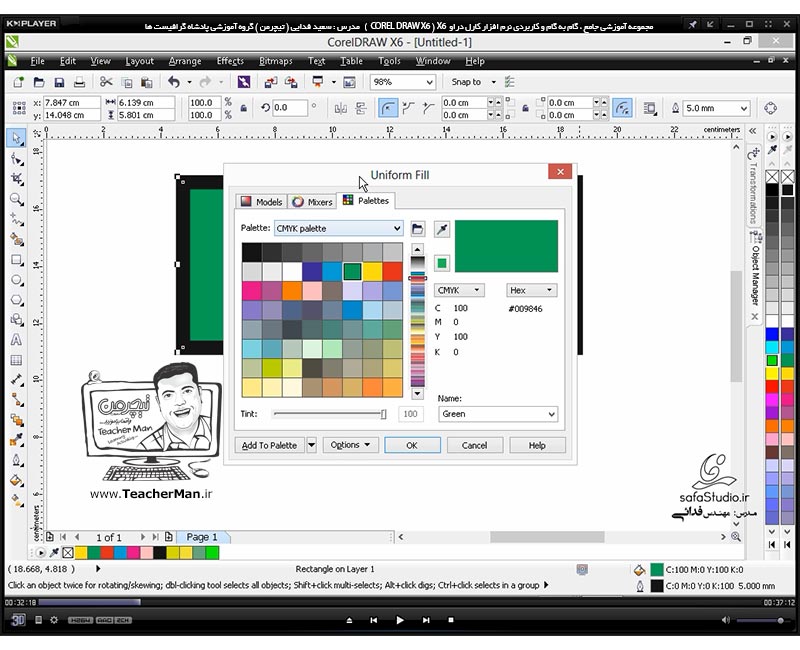Select the Freehand tool
This screenshot has width=800, height=650.
(16, 219)
